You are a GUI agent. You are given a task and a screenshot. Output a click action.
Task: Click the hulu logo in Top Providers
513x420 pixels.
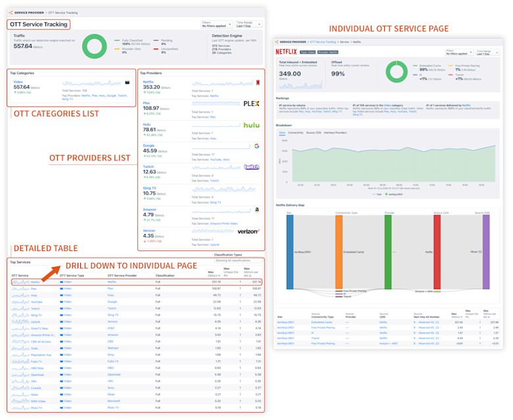click(x=251, y=125)
